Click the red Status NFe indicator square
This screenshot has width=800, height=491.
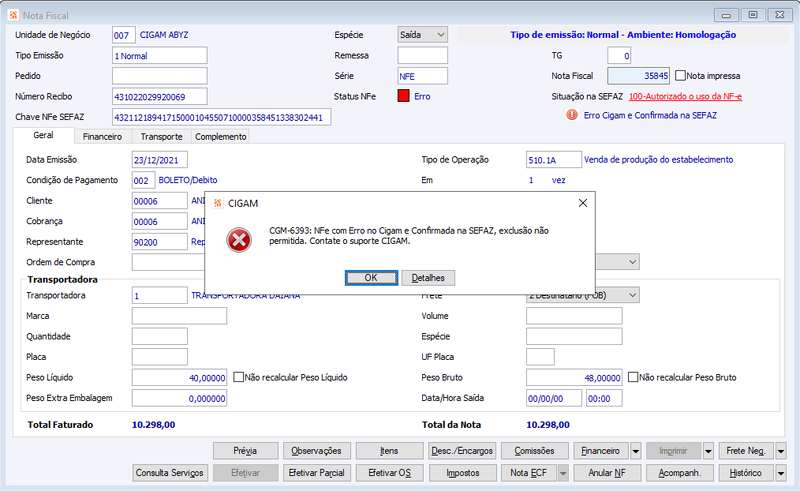click(x=403, y=96)
